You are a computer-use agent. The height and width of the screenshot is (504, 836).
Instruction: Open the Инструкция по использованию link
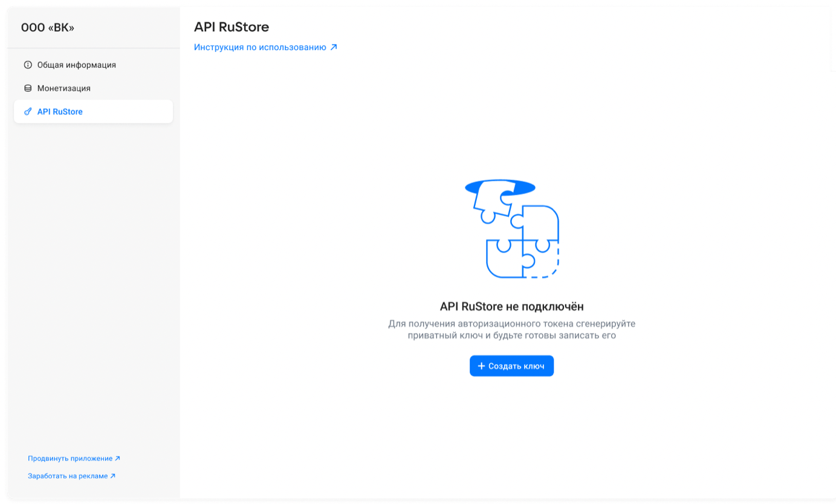point(260,47)
